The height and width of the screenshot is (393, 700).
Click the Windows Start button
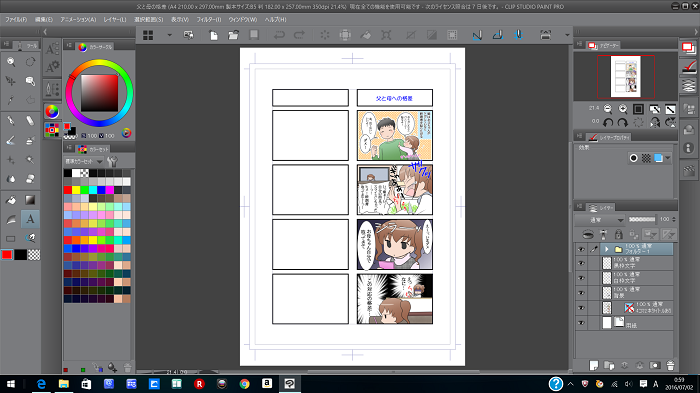pyautogui.click(x=11, y=384)
